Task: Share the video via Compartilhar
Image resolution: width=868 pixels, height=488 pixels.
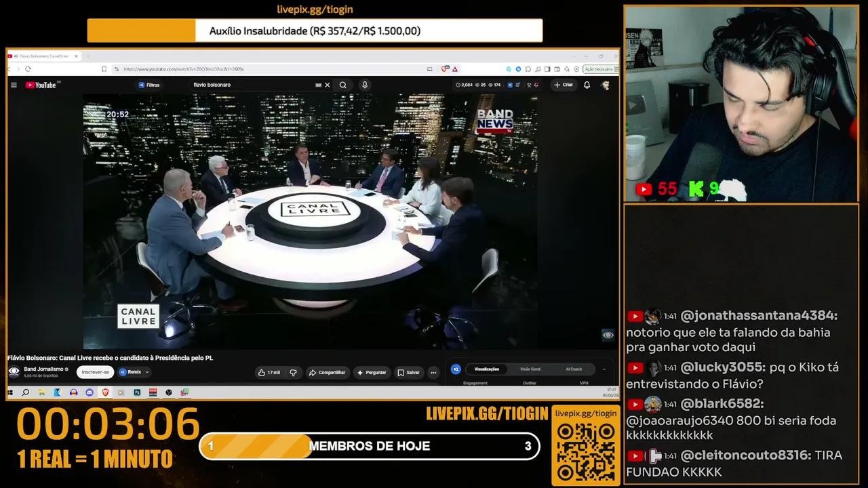Action: (x=327, y=372)
